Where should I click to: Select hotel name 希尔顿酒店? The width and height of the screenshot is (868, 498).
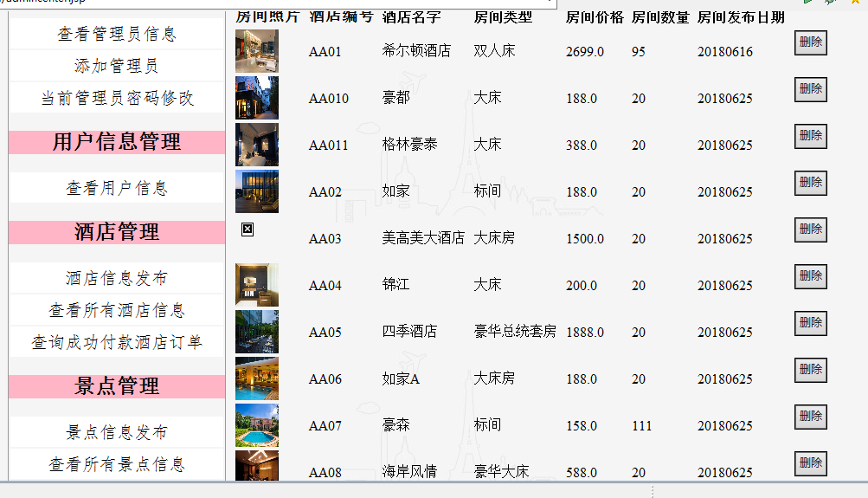(x=416, y=51)
